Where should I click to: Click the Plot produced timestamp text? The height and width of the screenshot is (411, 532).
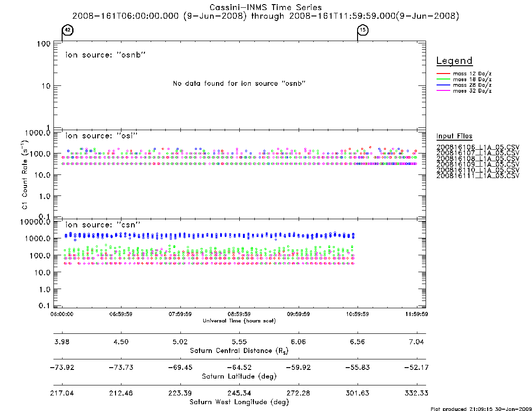click(x=481, y=409)
